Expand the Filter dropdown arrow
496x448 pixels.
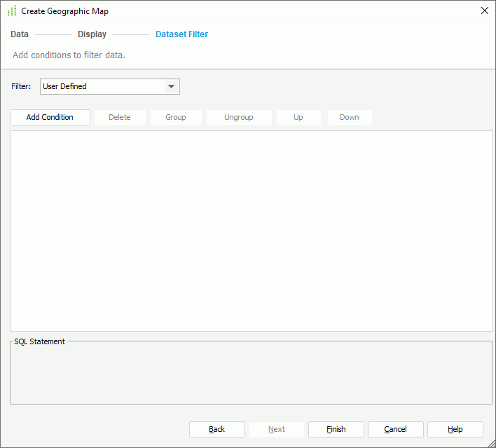[x=171, y=86]
